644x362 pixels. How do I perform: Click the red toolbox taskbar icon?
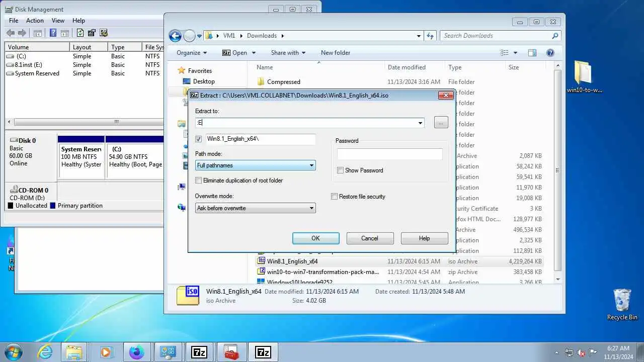[231, 352]
